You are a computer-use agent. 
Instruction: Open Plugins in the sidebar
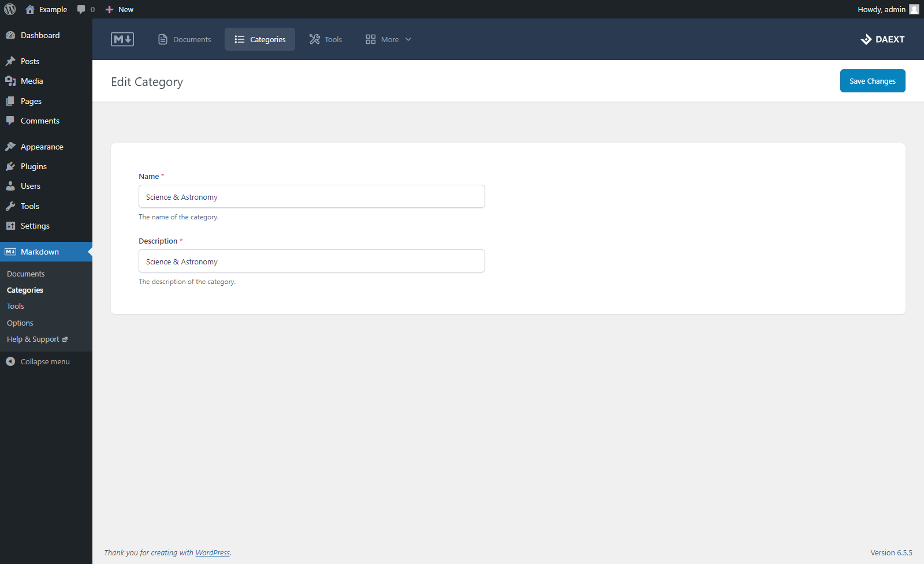pyautogui.click(x=33, y=166)
